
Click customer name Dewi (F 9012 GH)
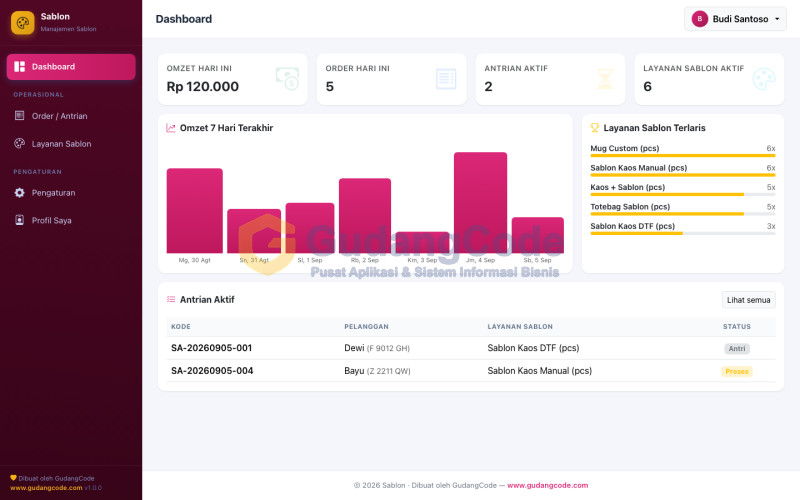click(x=377, y=348)
